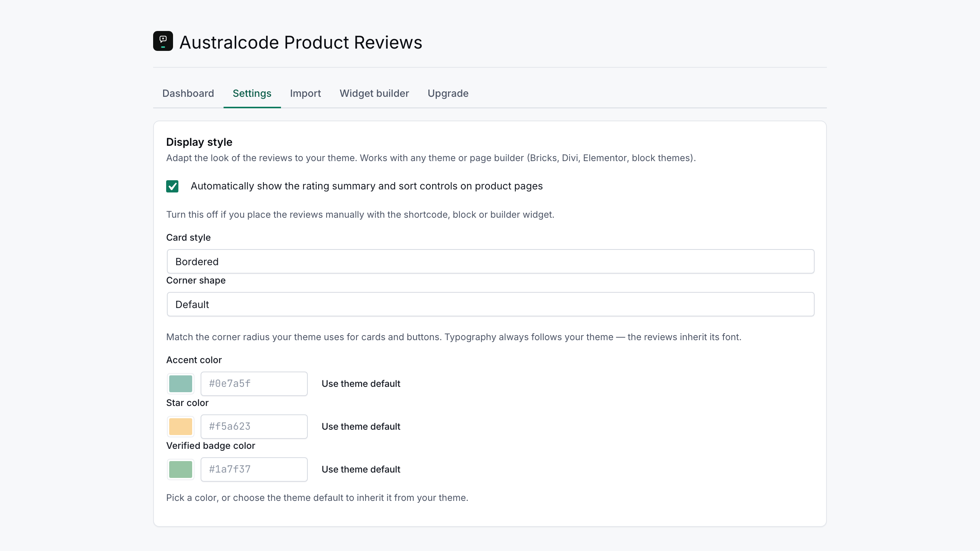Click the Corner shape label

click(196, 280)
